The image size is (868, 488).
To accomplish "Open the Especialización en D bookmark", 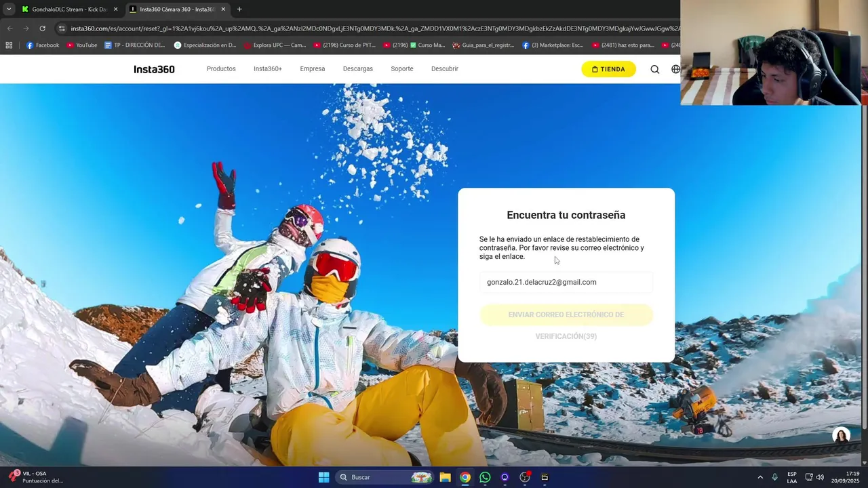I will tap(205, 45).
